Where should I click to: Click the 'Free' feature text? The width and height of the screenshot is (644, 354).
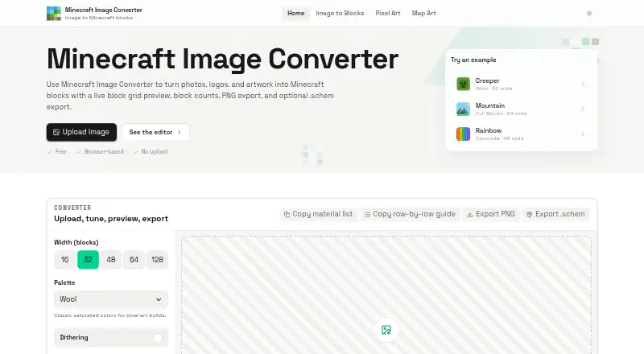61,151
